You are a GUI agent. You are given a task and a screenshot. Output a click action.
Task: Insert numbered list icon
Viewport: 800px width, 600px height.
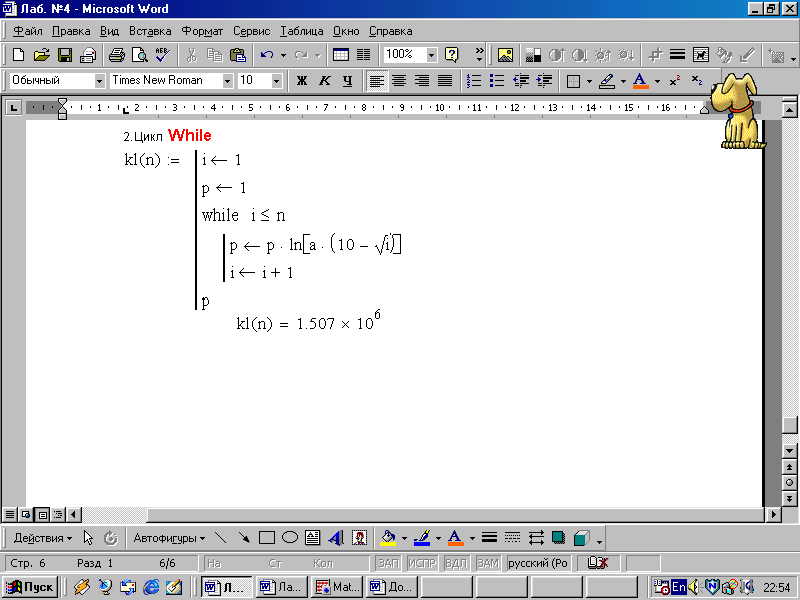pyautogui.click(x=474, y=81)
